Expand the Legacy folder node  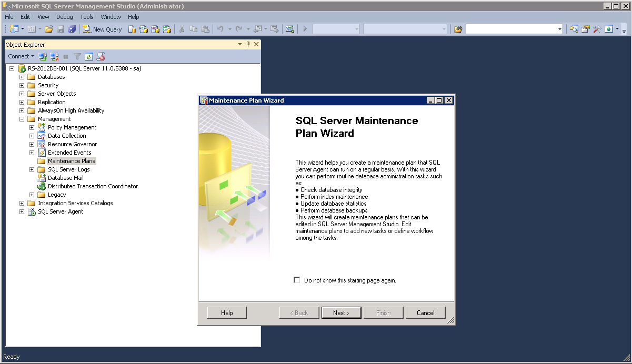coord(32,195)
